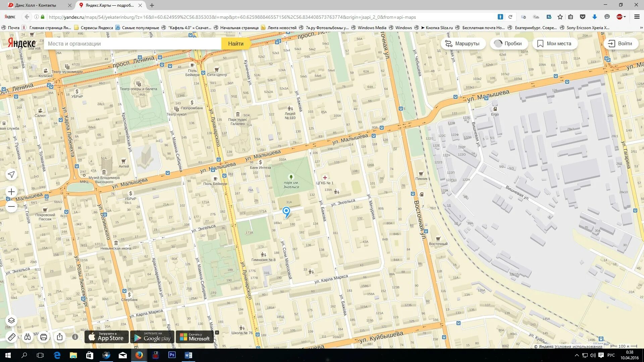The image size is (644, 362).
Task: Click the taskbar search magnifier
Action: point(24,355)
